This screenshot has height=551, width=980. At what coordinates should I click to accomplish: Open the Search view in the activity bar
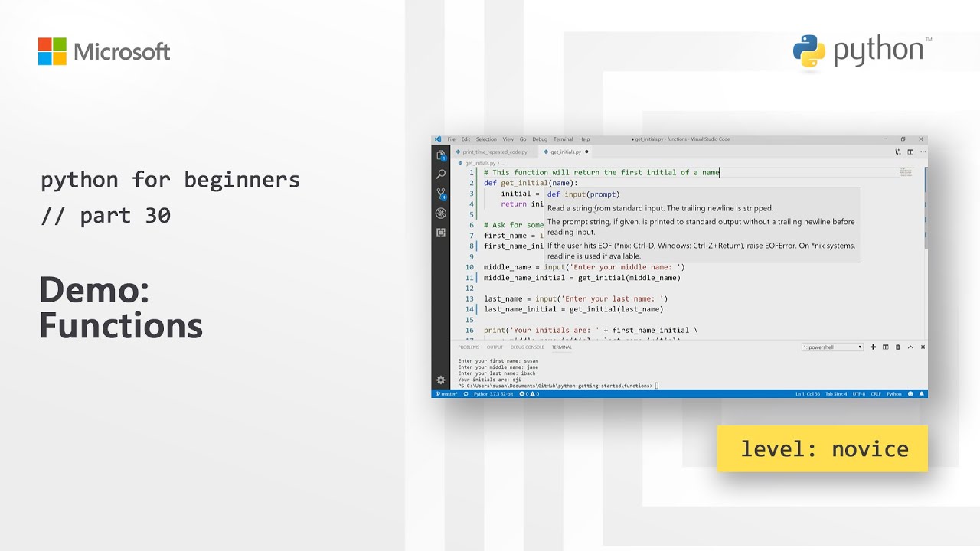pos(441,174)
